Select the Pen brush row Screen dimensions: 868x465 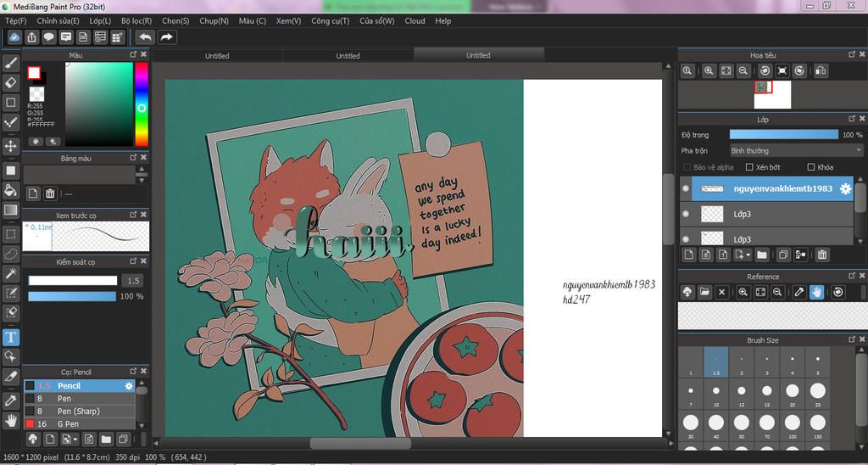point(79,398)
